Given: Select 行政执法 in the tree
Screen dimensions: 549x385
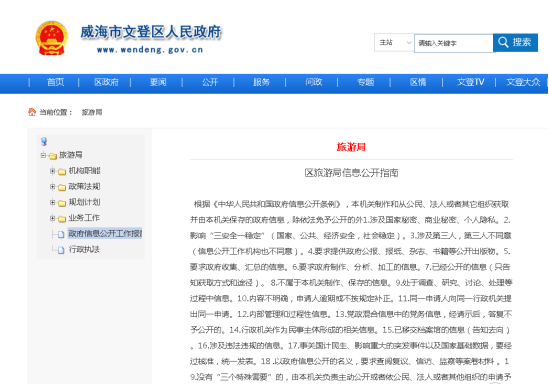Looking at the screenshot, I should coord(84,250).
